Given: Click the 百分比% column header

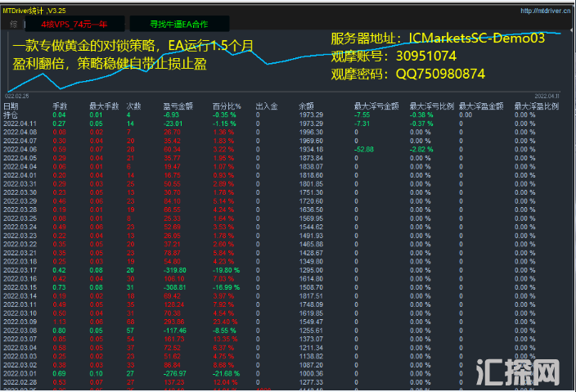Looking at the screenshot, I should coord(227,106).
